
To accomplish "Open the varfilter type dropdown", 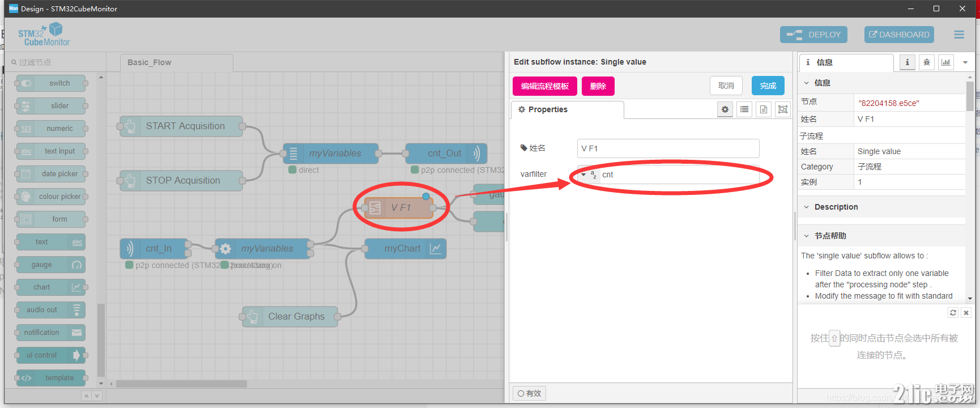I will pos(589,175).
